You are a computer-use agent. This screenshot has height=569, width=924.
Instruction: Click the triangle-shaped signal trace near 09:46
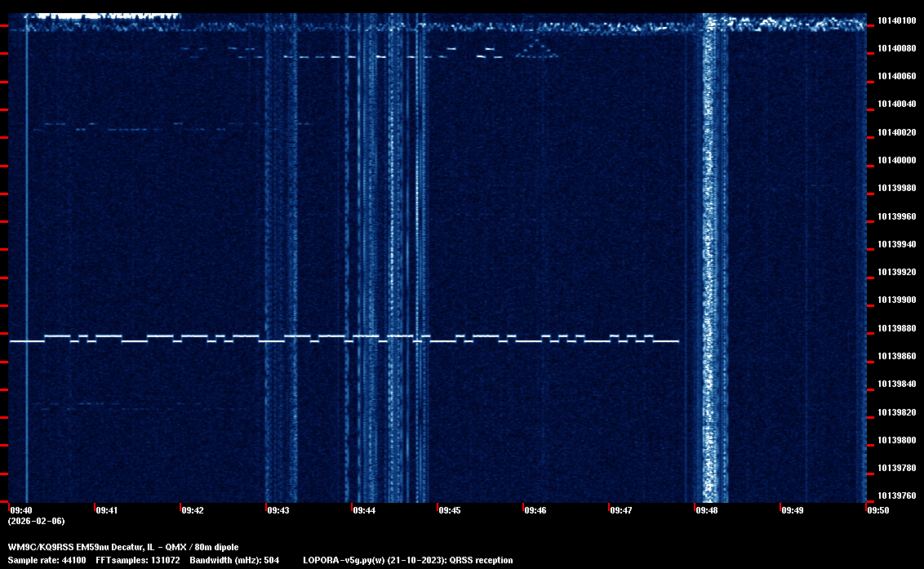pyautogui.click(x=537, y=51)
